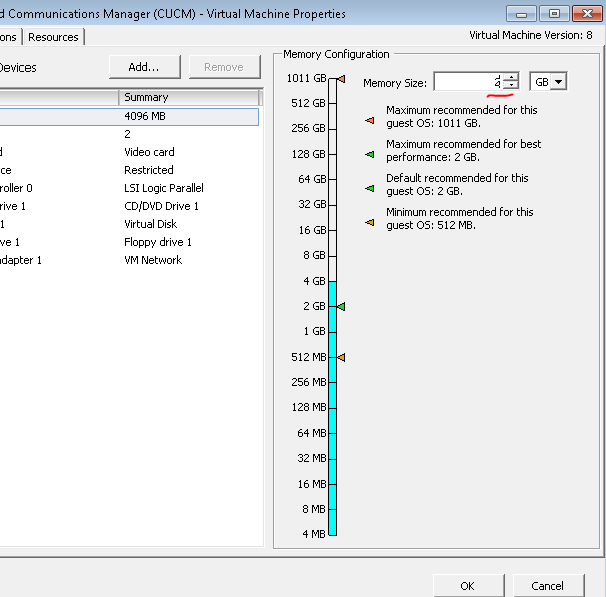
Task: Select the Virtual Disk row
Action: point(129,224)
